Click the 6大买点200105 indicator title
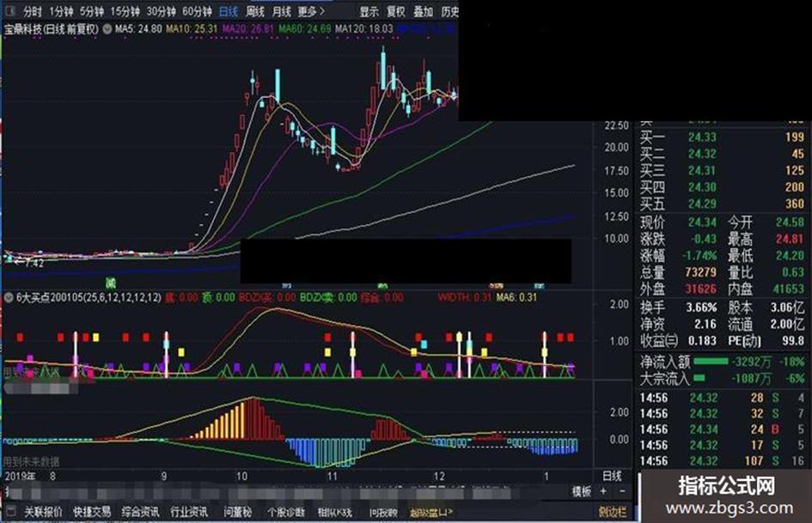 [89, 298]
